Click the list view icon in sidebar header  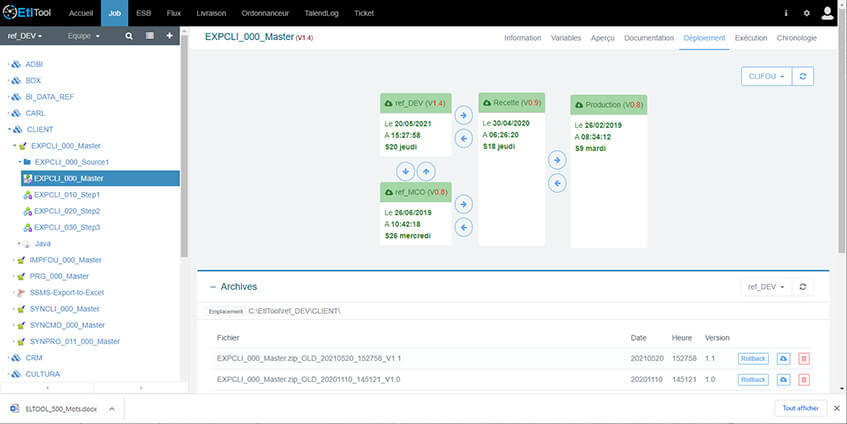click(x=150, y=36)
